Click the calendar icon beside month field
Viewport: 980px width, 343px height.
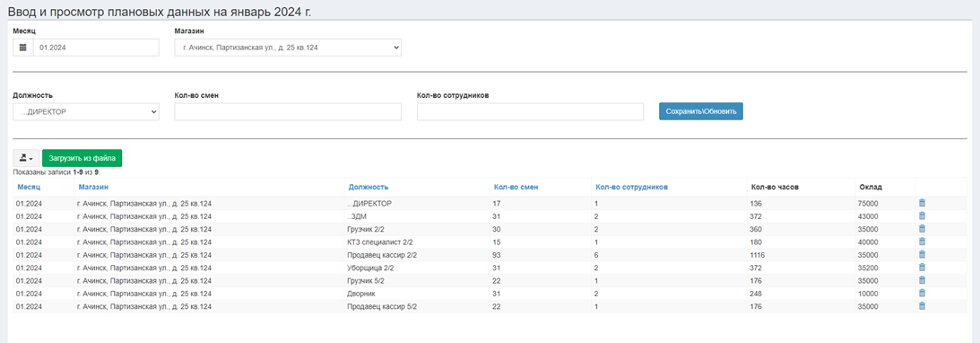(x=23, y=48)
